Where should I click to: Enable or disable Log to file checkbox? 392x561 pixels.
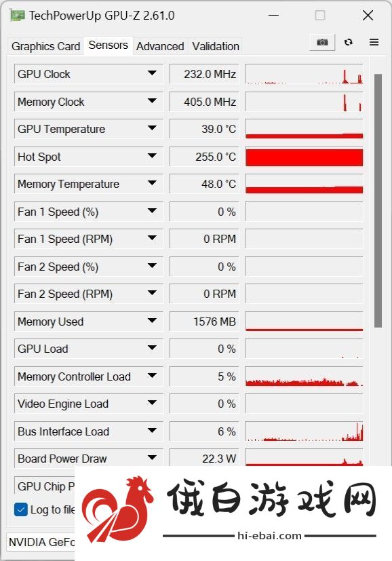tap(21, 509)
